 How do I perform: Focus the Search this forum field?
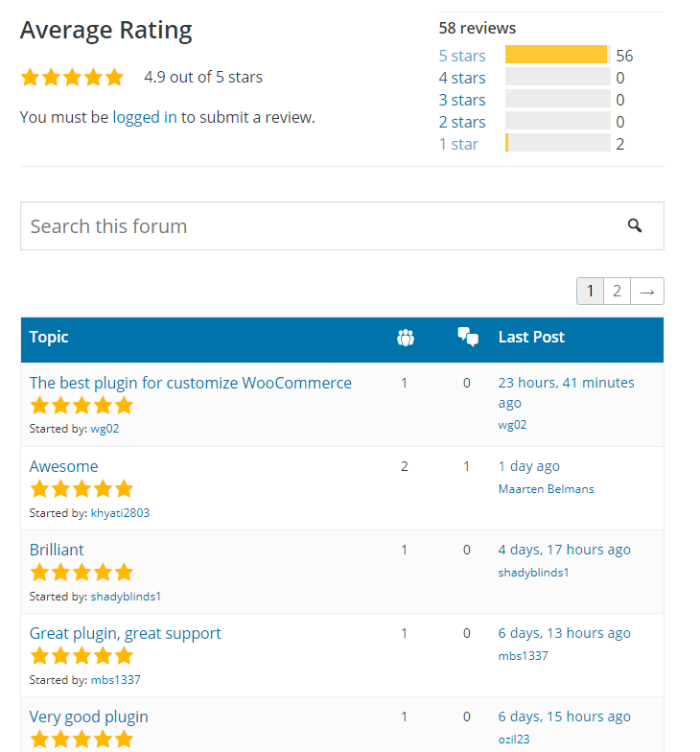coord(341,226)
